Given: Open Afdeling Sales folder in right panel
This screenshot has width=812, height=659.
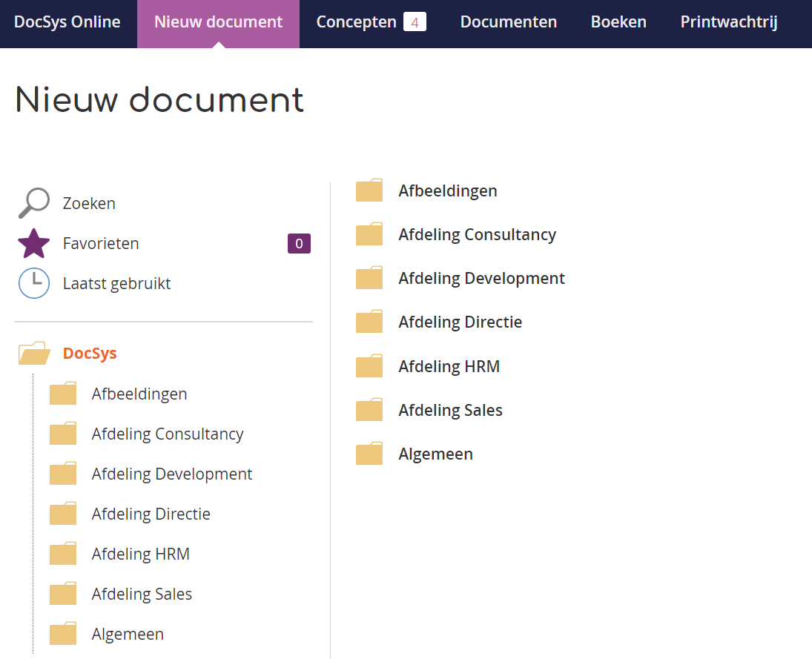Looking at the screenshot, I should click(450, 410).
